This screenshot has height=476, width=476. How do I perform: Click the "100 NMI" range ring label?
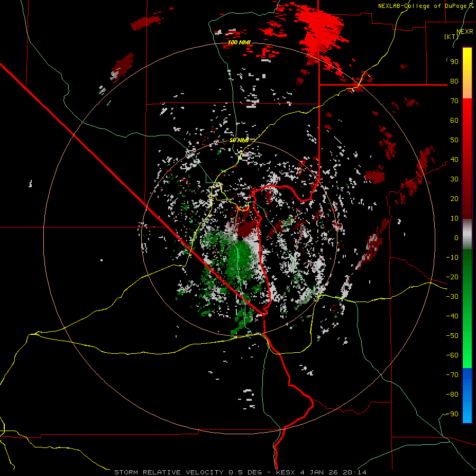239,42
